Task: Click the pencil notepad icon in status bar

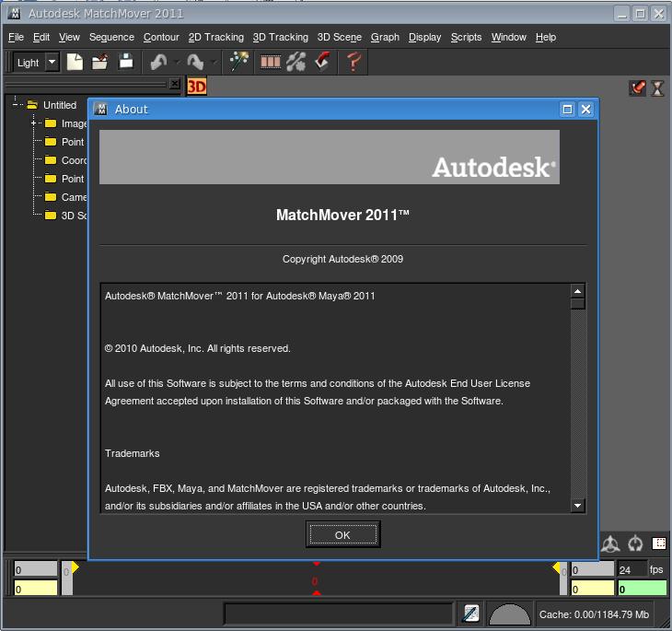Action: (471, 613)
